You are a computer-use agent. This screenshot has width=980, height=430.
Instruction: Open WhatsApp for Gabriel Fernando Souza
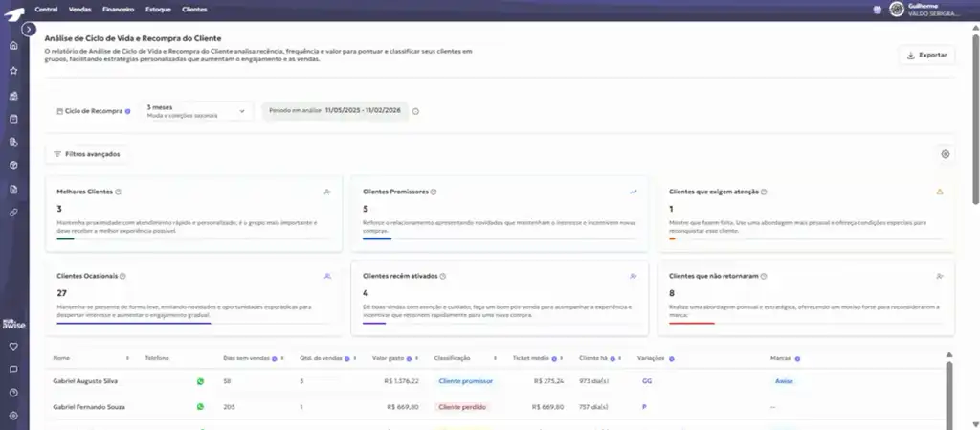coord(200,406)
